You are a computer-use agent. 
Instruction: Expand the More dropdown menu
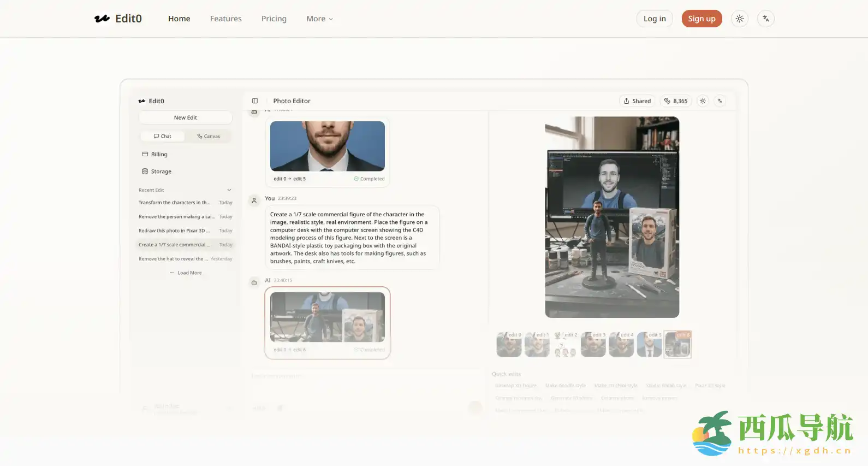[319, 19]
